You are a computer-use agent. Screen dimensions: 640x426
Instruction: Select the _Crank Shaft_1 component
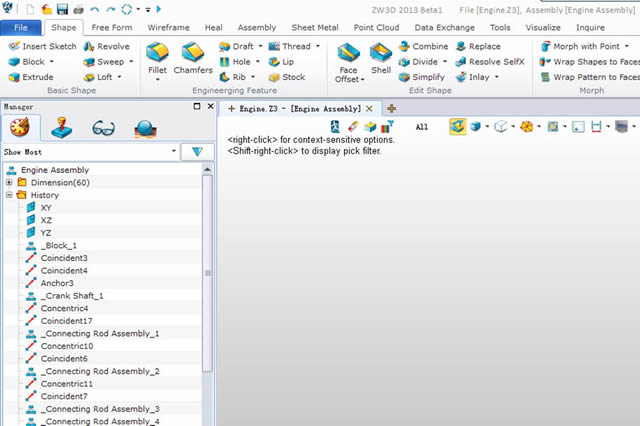[x=71, y=295]
